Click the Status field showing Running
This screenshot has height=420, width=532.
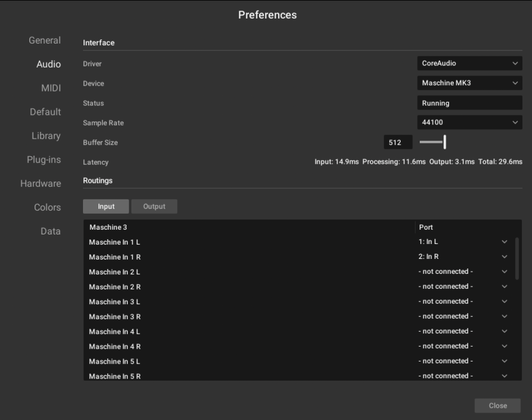(470, 103)
